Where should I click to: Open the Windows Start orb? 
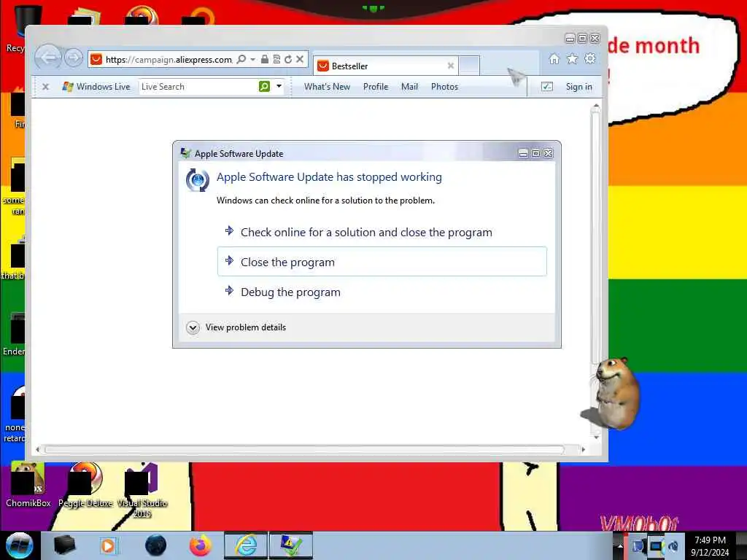tap(19, 545)
